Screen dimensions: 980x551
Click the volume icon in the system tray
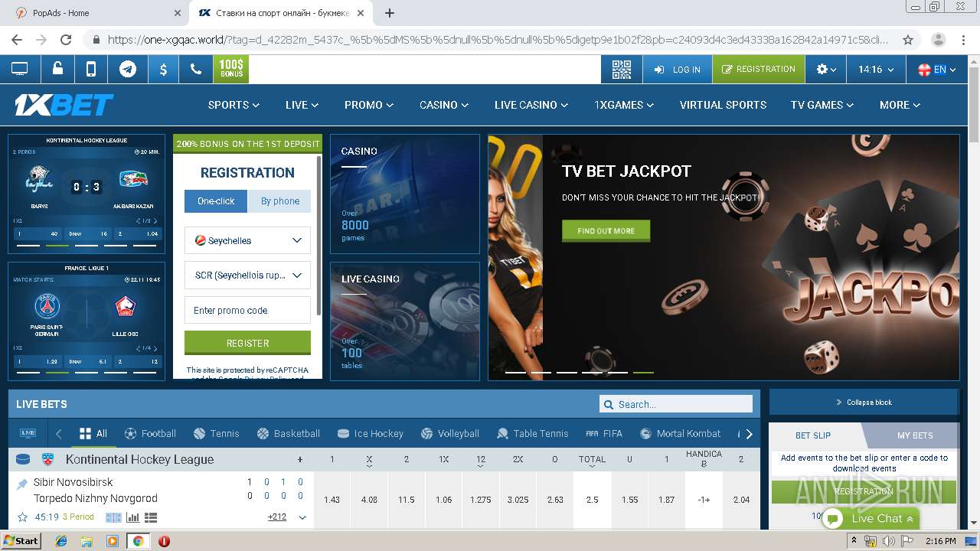pos(890,541)
